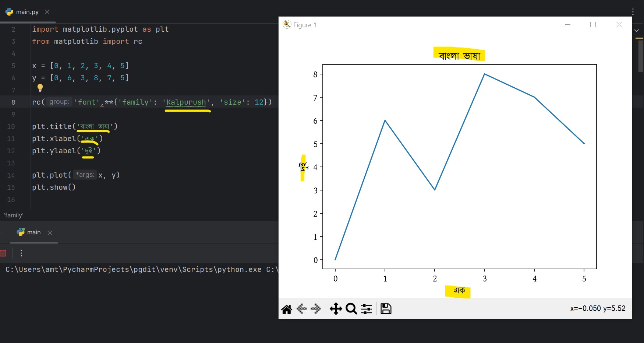The height and width of the screenshot is (343, 644).
Task: Click the 'Kalpurush' string in the code
Action: click(186, 102)
